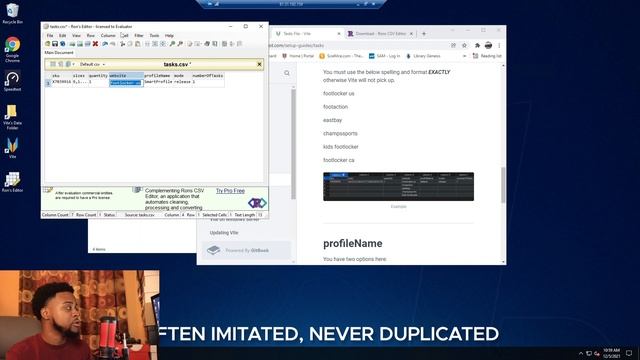This screenshot has width=640, height=360.
Task: Expand the dropdown arrow beside the yellow bar icons
Action: pyautogui.click(x=73, y=64)
